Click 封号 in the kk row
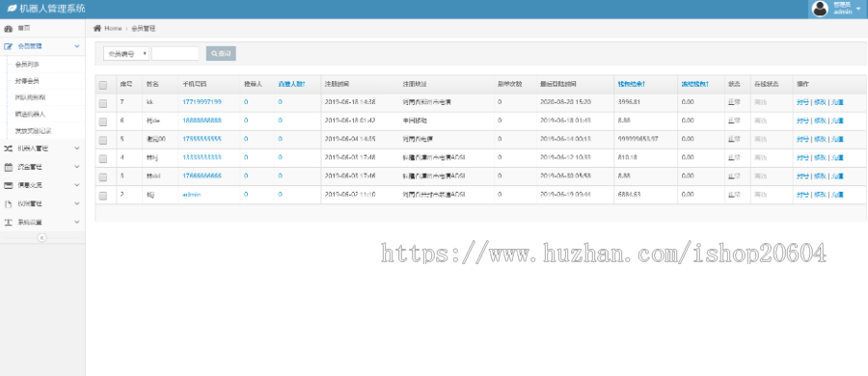The width and height of the screenshot is (868, 376). [x=802, y=102]
